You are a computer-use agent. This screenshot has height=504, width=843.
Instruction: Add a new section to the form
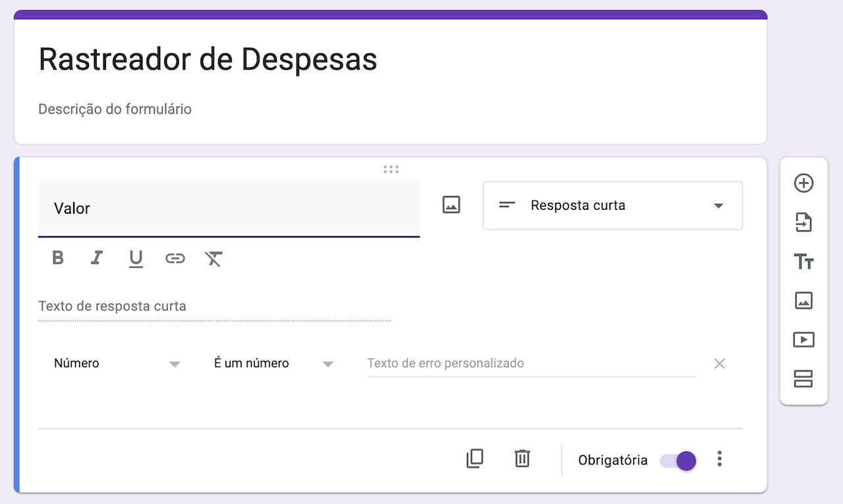click(x=803, y=379)
